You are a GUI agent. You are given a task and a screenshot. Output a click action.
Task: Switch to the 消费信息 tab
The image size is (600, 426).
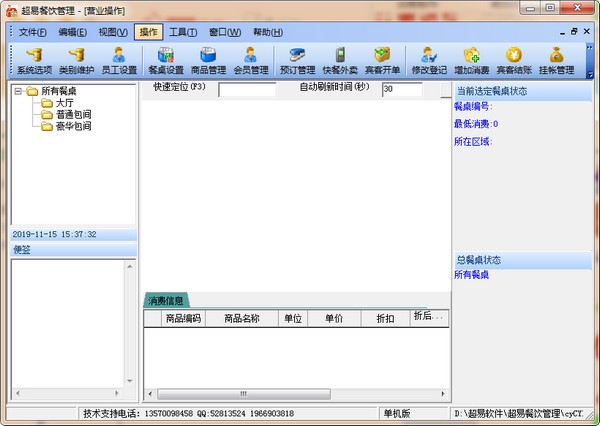(x=165, y=300)
